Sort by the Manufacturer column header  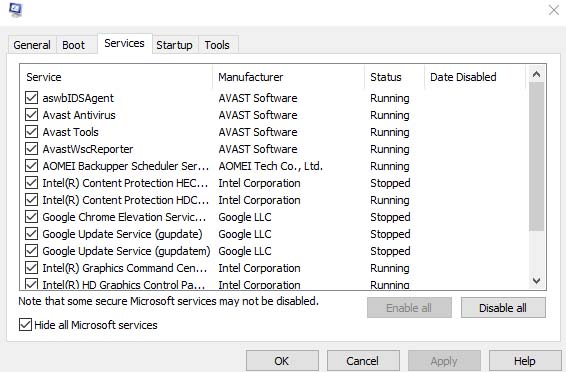pyautogui.click(x=288, y=77)
